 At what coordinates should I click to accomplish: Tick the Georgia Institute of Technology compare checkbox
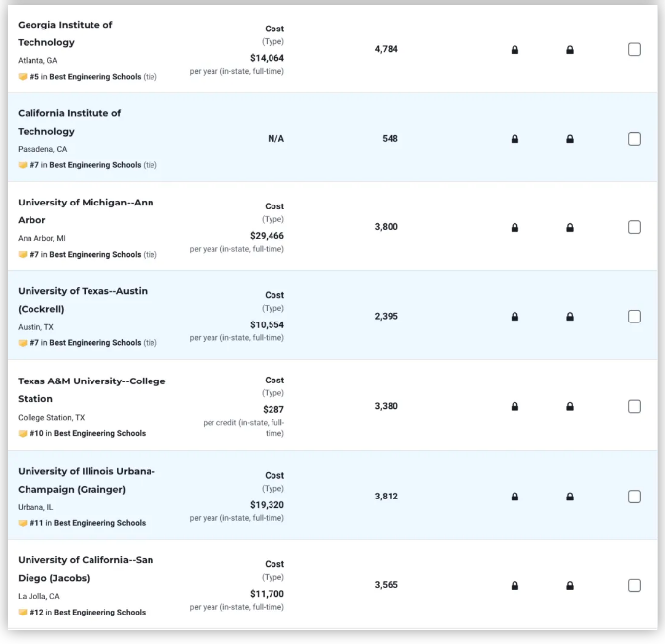pos(635,49)
